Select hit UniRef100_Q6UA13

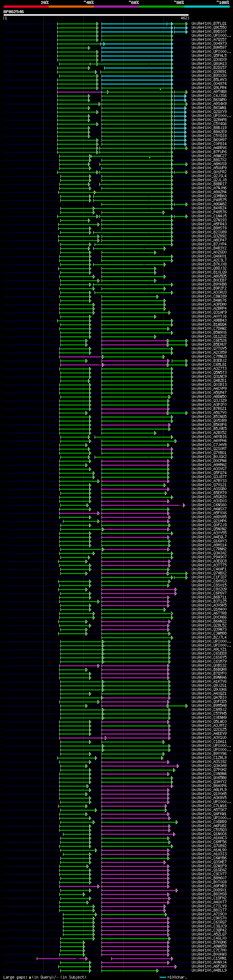pos(209,64)
